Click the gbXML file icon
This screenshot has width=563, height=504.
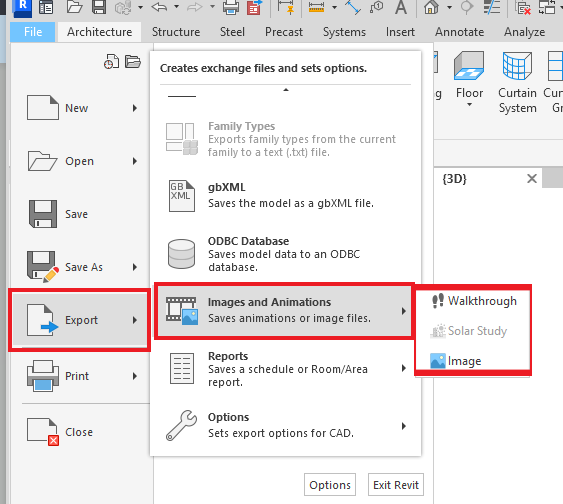point(182,196)
